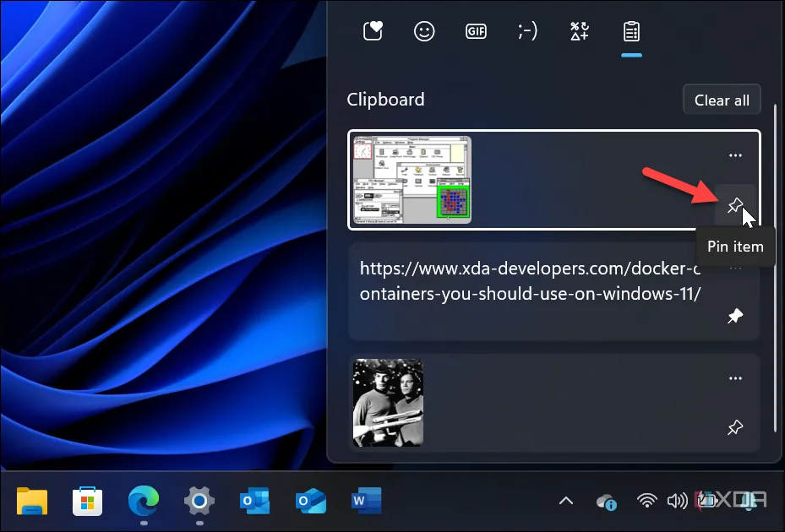Click the Clear all button
The height and width of the screenshot is (532, 785).
(722, 100)
